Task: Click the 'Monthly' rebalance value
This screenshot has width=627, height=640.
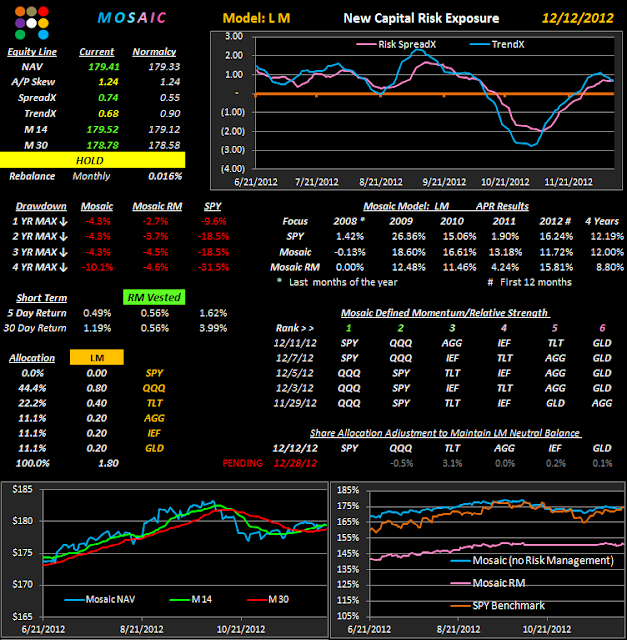Action: (x=91, y=176)
